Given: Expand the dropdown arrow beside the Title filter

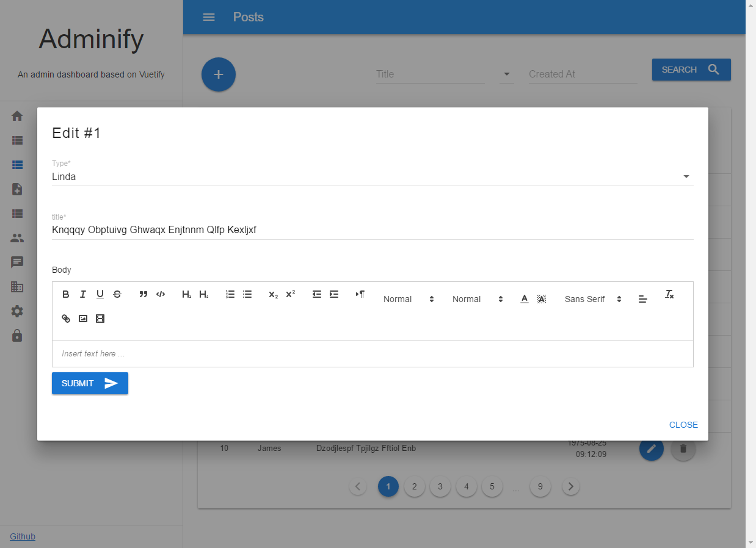Looking at the screenshot, I should pyautogui.click(x=506, y=74).
